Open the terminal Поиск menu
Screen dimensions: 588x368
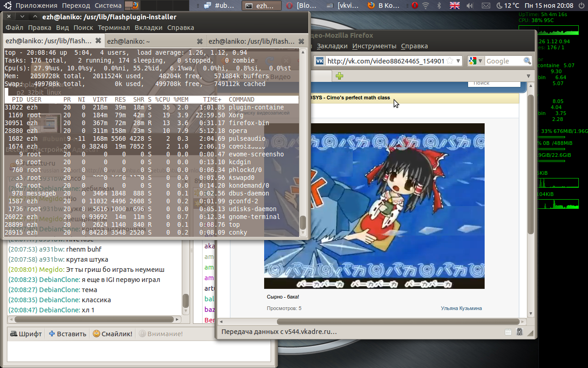(84, 28)
